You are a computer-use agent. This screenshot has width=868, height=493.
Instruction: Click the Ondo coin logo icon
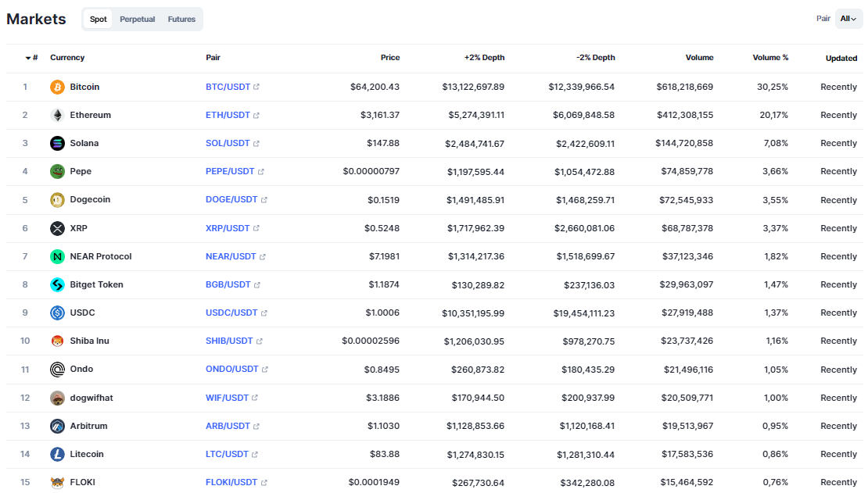[57, 369]
